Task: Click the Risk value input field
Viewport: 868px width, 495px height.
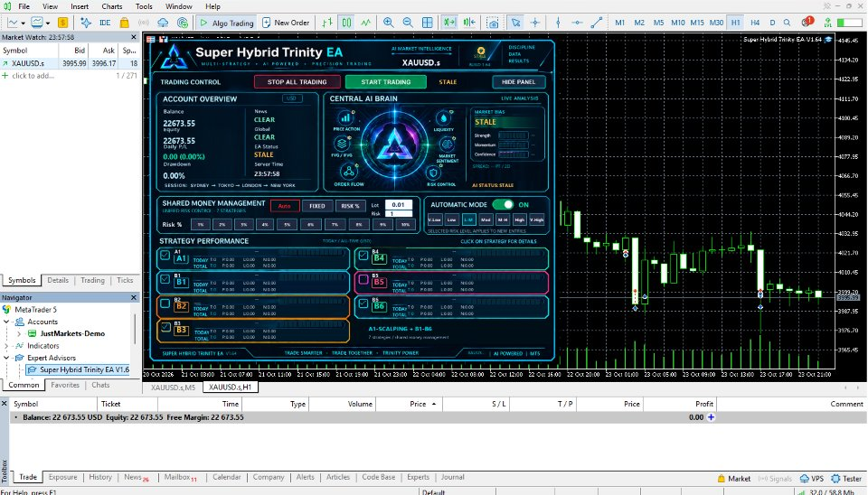Action: pos(399,213)
